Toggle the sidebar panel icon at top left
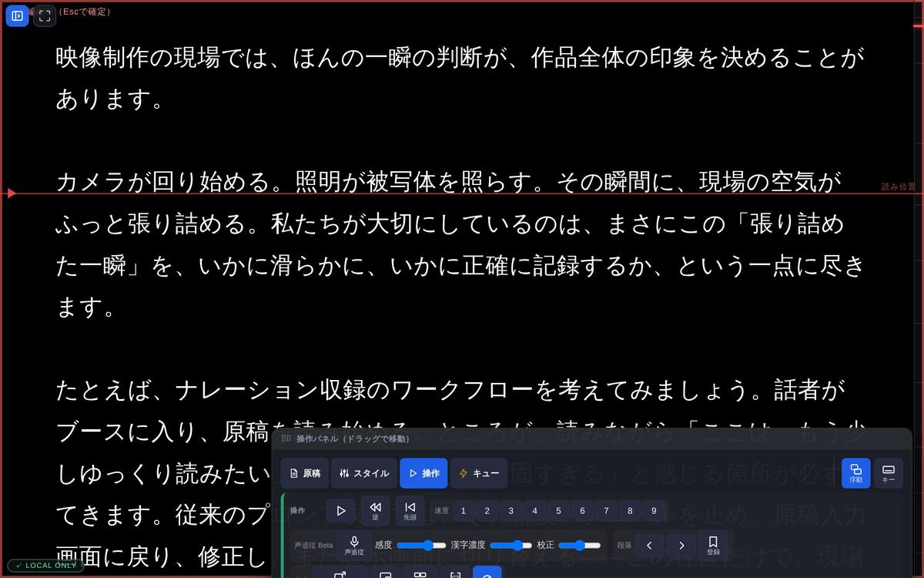The height and width of the screenshot is (578, 924). click(17, 15)
